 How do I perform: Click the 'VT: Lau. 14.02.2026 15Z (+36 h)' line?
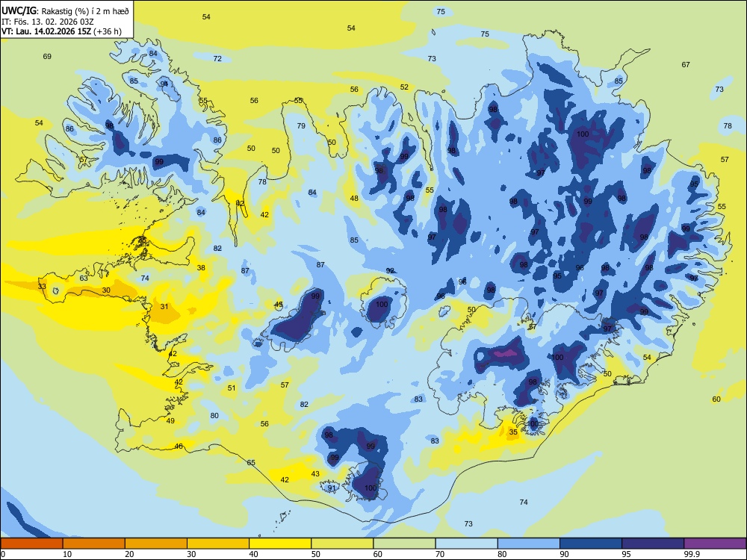pos(61,31)
